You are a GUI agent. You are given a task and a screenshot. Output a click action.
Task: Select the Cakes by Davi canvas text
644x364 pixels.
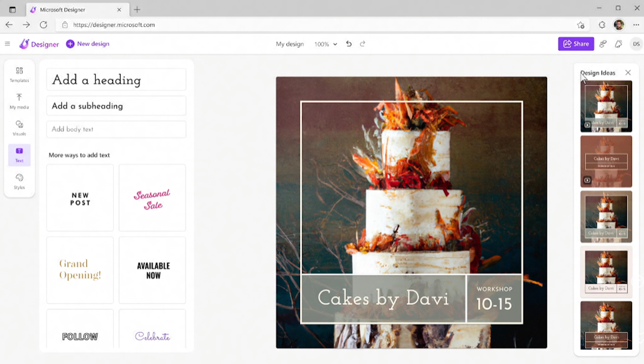(383, 299)
